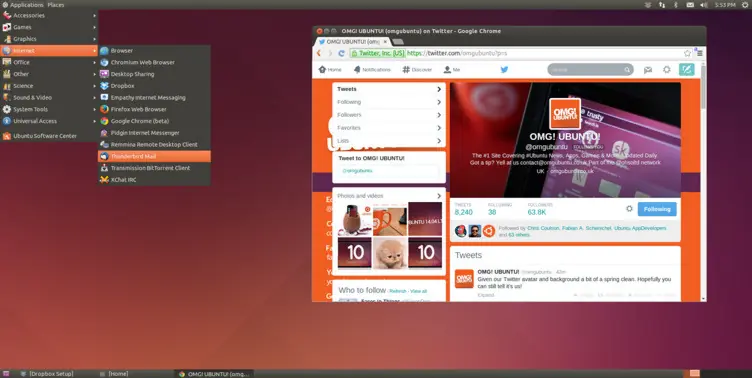Open the sound volume indicator
Image resolution: width=752 pixels, height=378 pixels.
[704, 5]
